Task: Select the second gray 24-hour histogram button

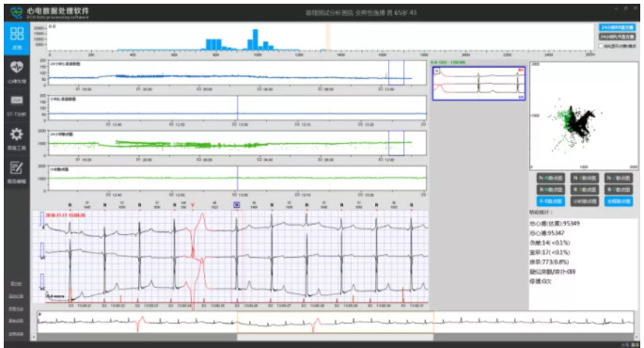Action: 617,37
